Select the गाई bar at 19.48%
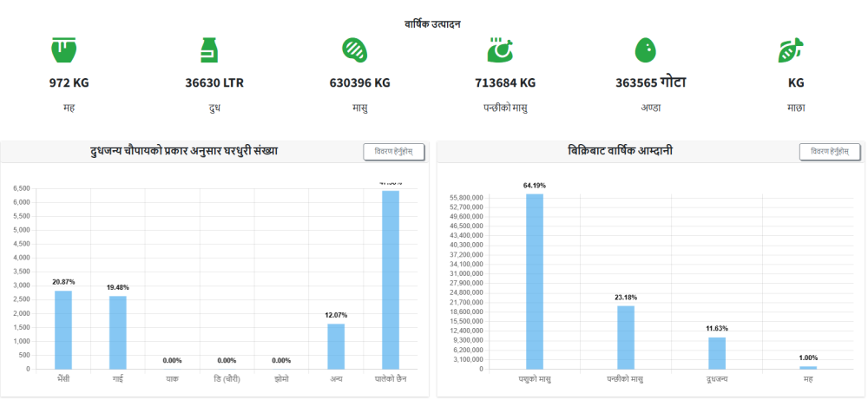Screen dimensions: 868x400 tap(117, 332)
